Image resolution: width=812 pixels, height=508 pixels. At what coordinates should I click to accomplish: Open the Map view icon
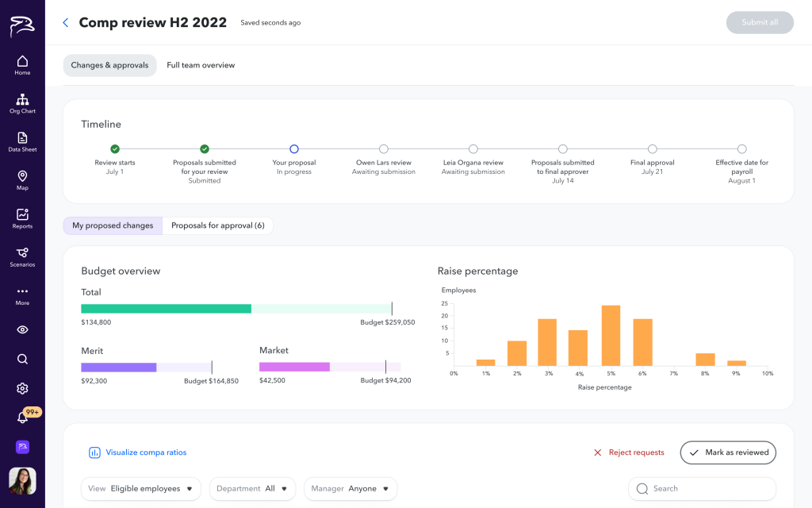pos(22,180)
